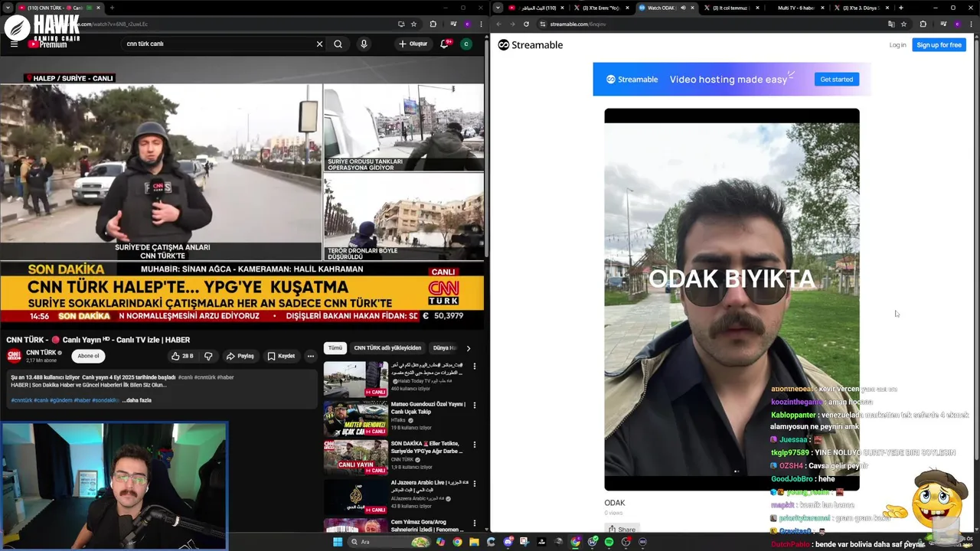Click the streamable.com address bar
The width and height of the screenshot is (980, 551).
pyautogui.click(x=712, y=24)
